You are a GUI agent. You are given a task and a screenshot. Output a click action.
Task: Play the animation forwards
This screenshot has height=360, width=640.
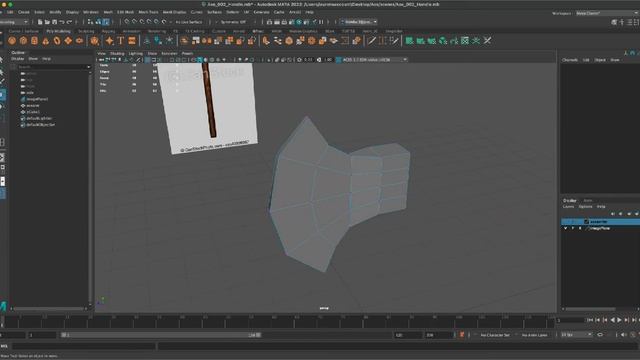(x=619, y=320)
